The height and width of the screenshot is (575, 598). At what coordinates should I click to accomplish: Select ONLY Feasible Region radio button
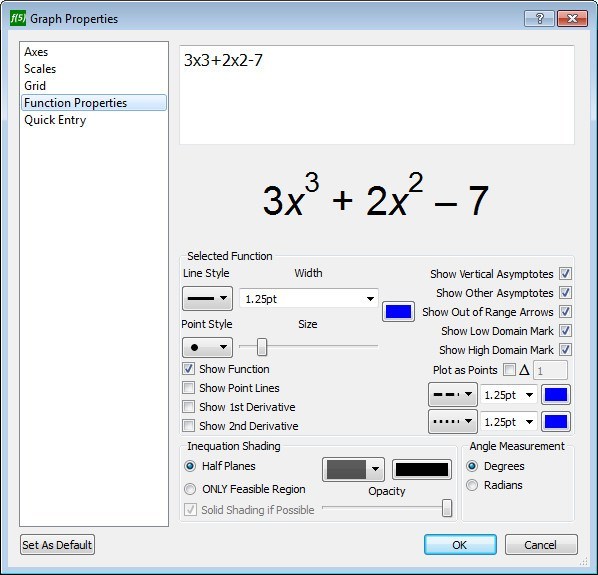tap(190, 489)
